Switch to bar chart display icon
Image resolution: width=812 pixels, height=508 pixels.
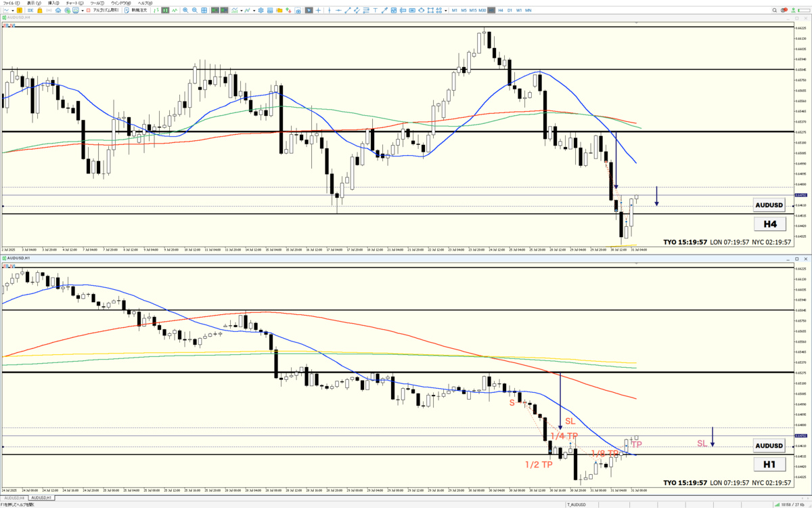(x=156, y=10)
